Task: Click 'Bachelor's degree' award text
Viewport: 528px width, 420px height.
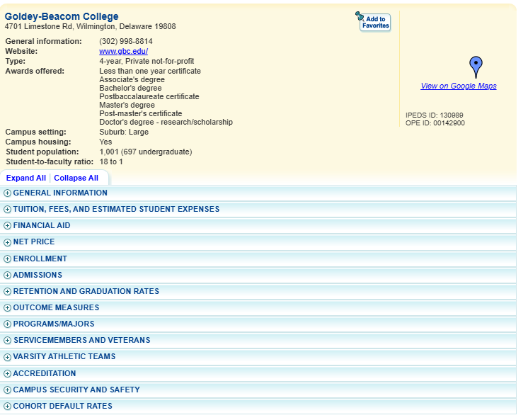Action: coord(130,88)
